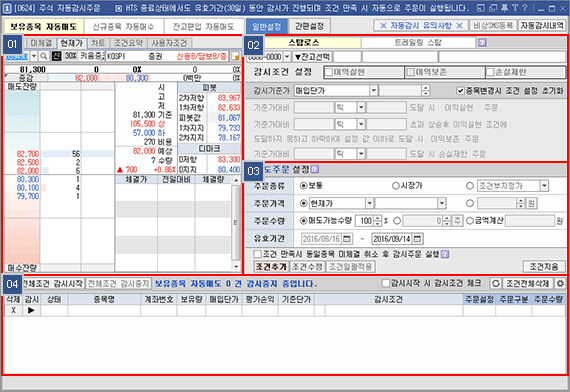The image size is (570, 392).
Task: Click the 2016/09/14 end date field
Action: click(392, 239)
